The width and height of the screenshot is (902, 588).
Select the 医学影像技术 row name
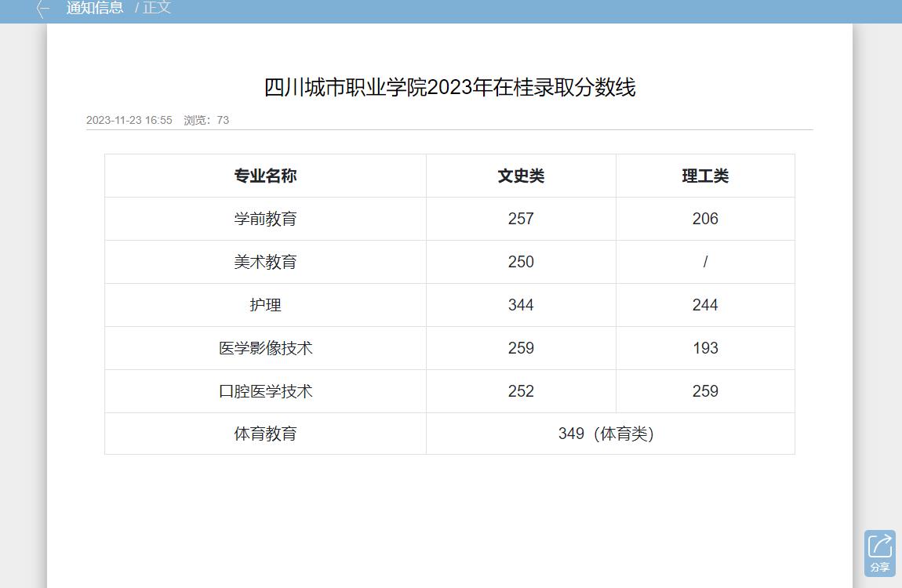pyautogui.click(x=265, y=348)
